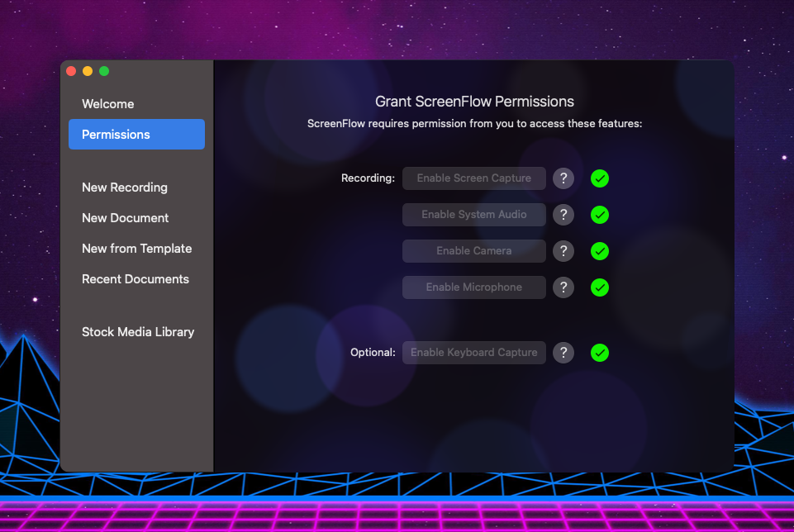Image resolution: width=794 pixels, height=532 pixels.
Task: Close the ScreenFlow window with the red button
Action: [71, 71]
